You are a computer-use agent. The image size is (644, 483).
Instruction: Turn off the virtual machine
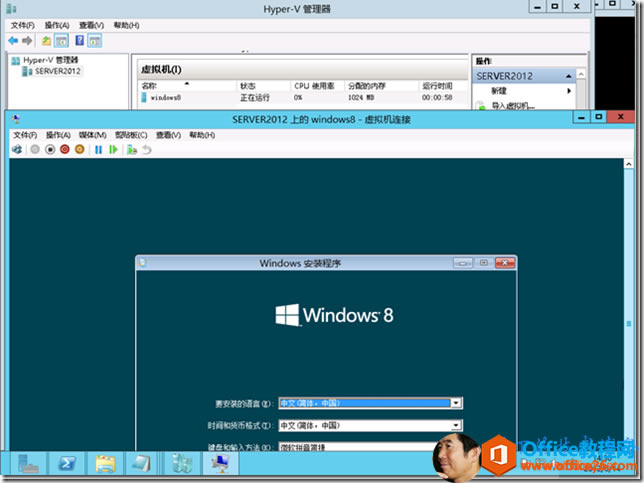pyautogui.click(x=50, y=150)
